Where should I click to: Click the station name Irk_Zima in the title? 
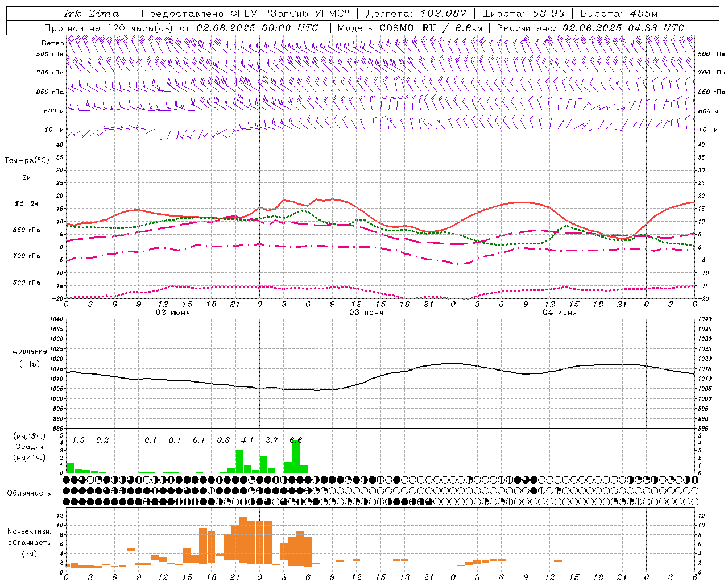tap(92, 14)
